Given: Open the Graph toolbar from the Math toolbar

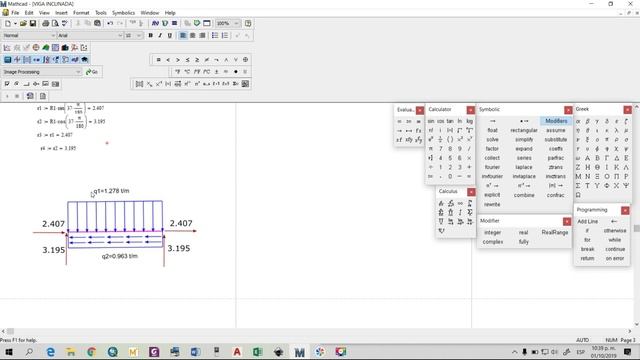Looking at the screenshot, I should (x=17, y=60).
